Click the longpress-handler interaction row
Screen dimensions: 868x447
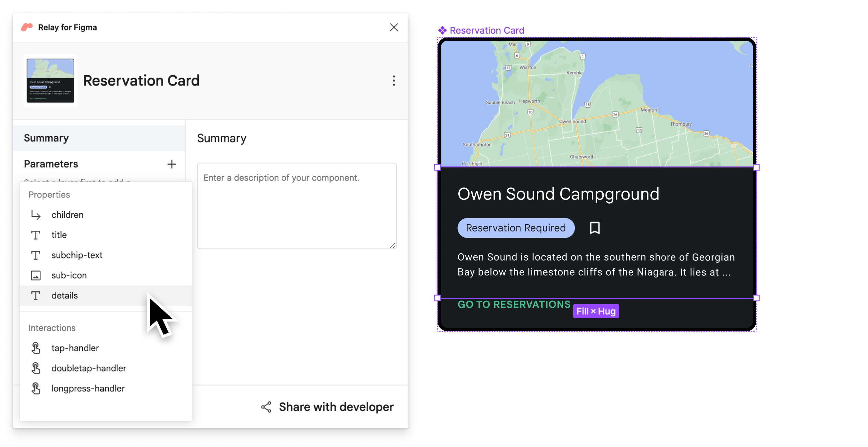pos(88,388)
